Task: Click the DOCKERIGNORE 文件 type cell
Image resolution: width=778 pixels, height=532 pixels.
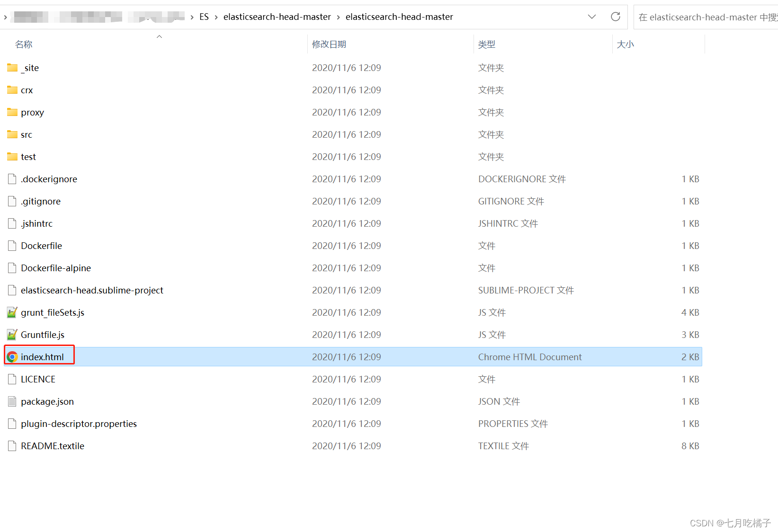Action: [x=522, y=179]
